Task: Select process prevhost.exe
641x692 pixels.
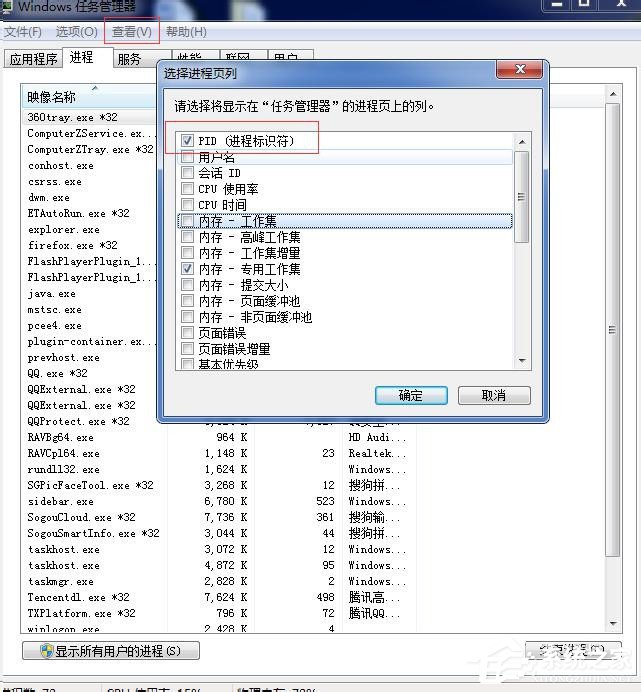Action: click(x=64, y=357)
